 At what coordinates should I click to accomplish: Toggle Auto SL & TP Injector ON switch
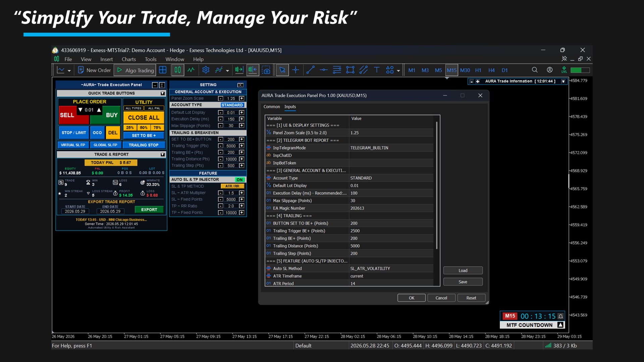pos(239,180)
